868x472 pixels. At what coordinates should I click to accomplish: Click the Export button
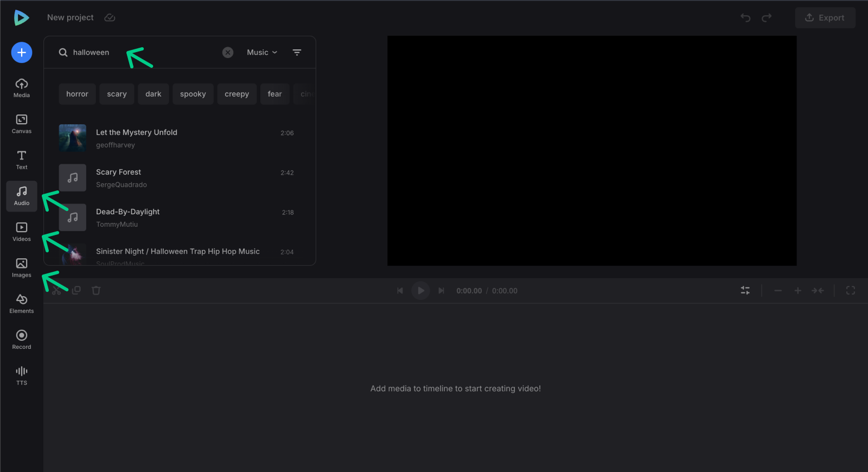tap(825, 18)
